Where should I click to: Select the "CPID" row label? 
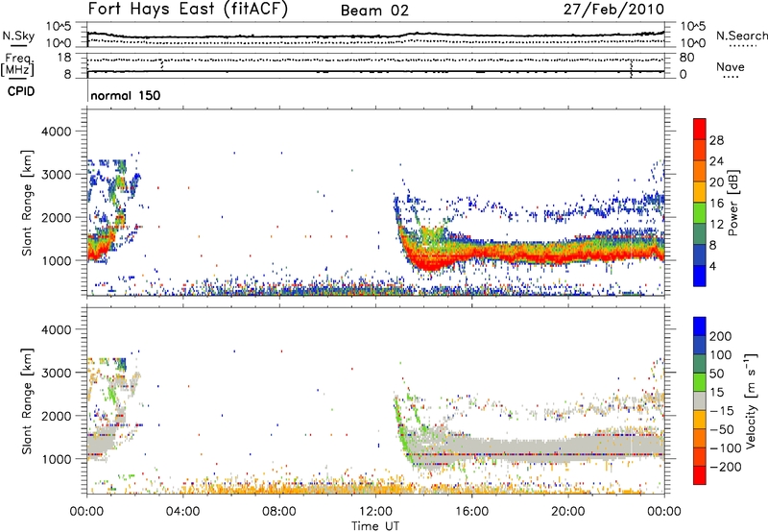click(21, 91)
